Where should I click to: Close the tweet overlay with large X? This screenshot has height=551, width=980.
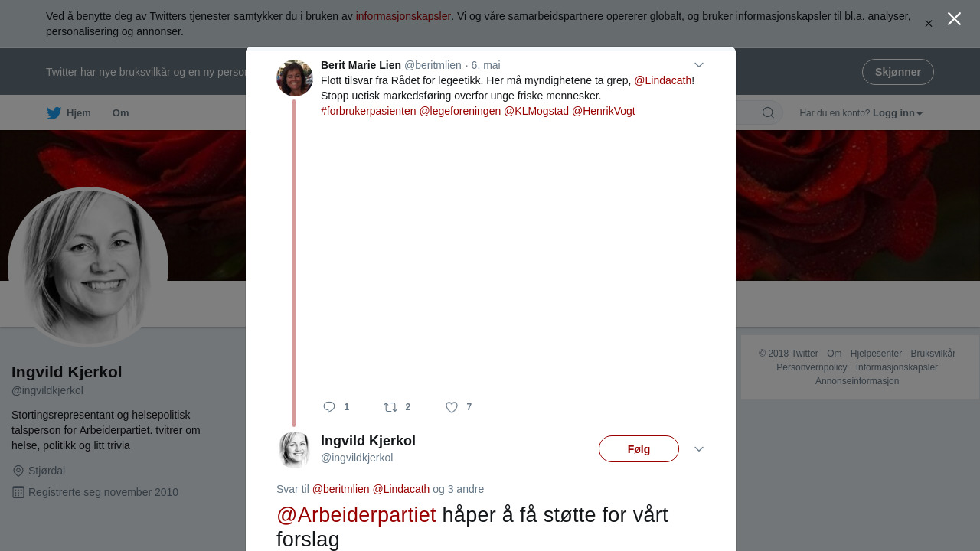(954, 19)
